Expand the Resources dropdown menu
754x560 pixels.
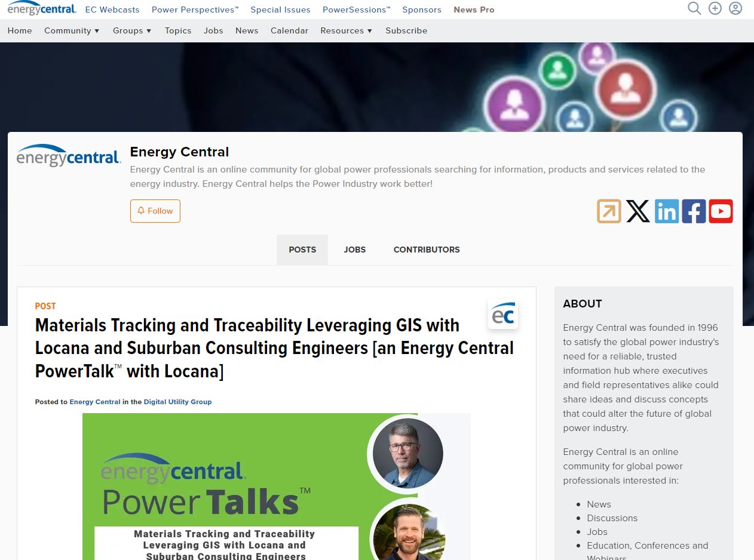tap(346, 30)
